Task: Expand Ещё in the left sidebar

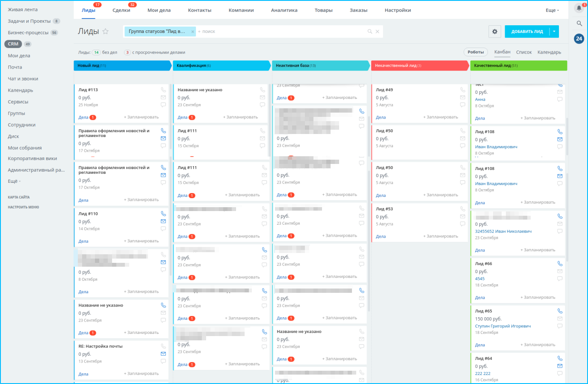Action: point(14,181)
